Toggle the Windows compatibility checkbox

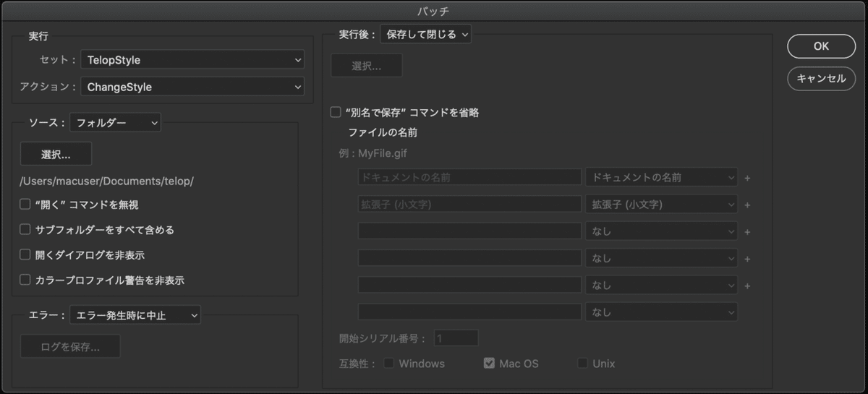389,363
